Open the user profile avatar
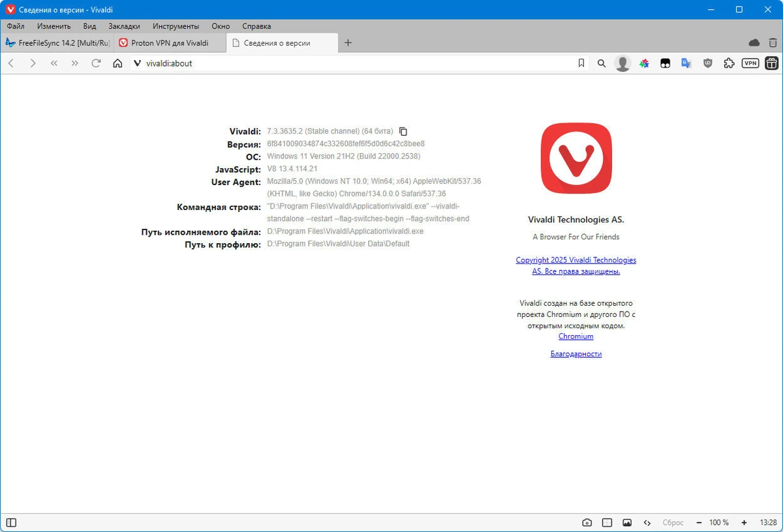Screen dimensions: 783x532 (623, 63)
